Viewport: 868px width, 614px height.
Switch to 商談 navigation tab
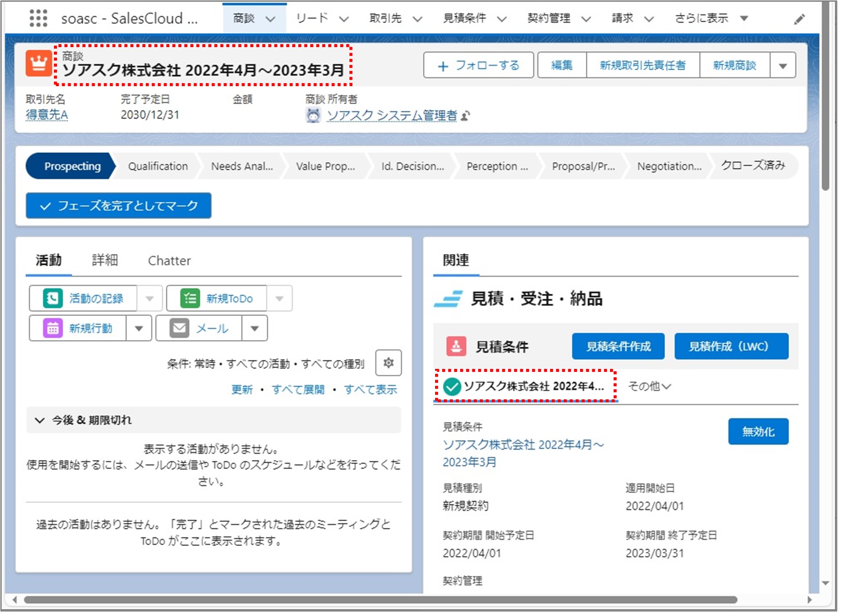click(x=244, y=18)
